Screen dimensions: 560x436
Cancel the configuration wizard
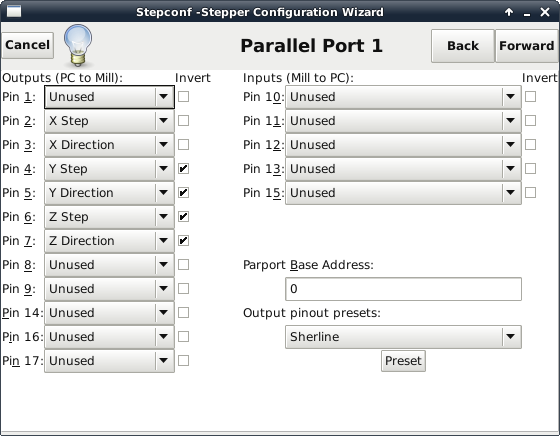click(x=28, y=45)
